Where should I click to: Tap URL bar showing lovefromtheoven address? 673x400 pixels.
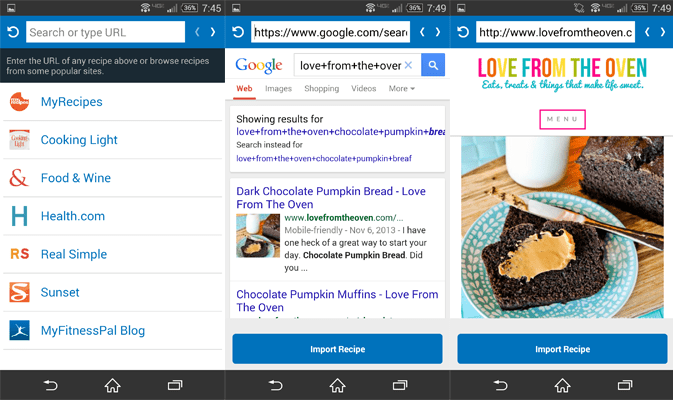click(555, 32)
